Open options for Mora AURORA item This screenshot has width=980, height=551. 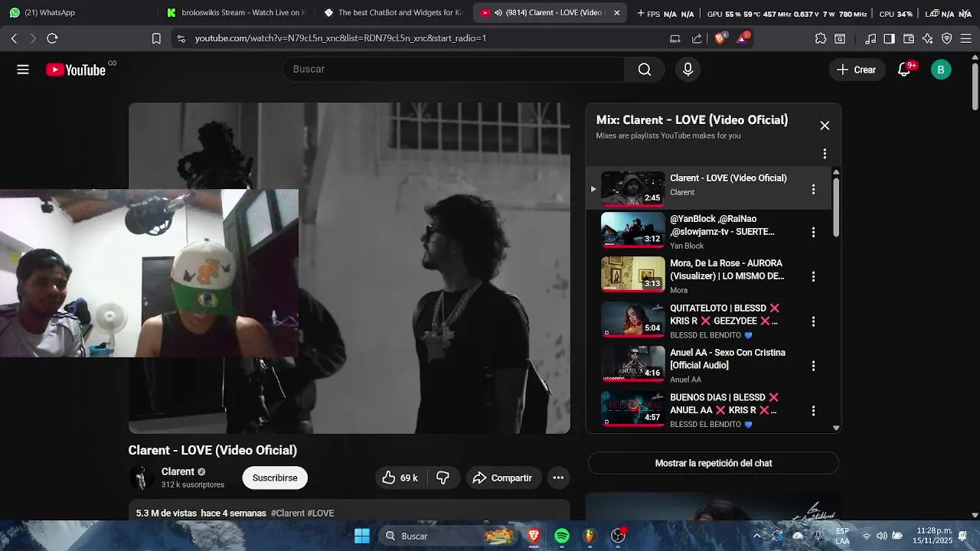(x=813, y=276)
